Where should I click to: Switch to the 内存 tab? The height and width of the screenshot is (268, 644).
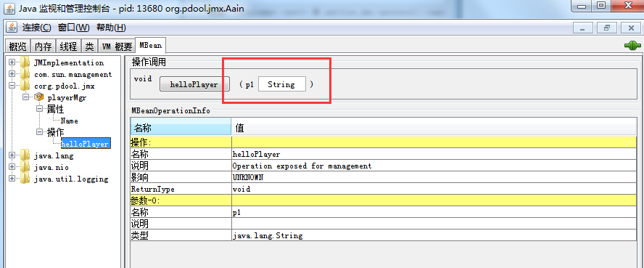(x=43, y=46)
